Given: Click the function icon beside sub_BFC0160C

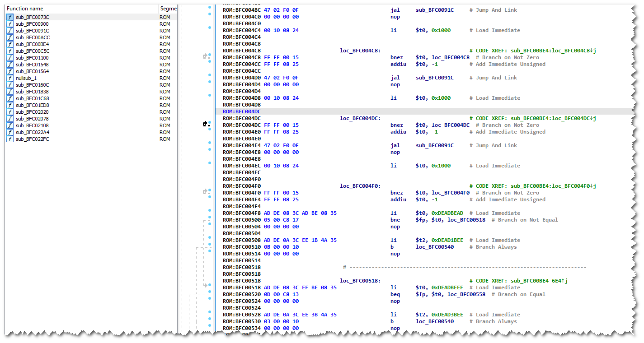Looking at the screenshot, I should point(9,85).
